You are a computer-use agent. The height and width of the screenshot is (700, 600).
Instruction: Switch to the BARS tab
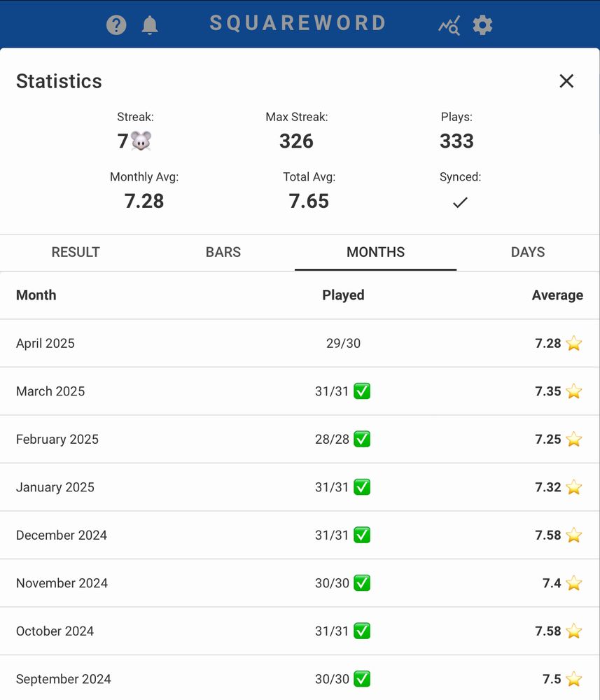coord(223,253)
